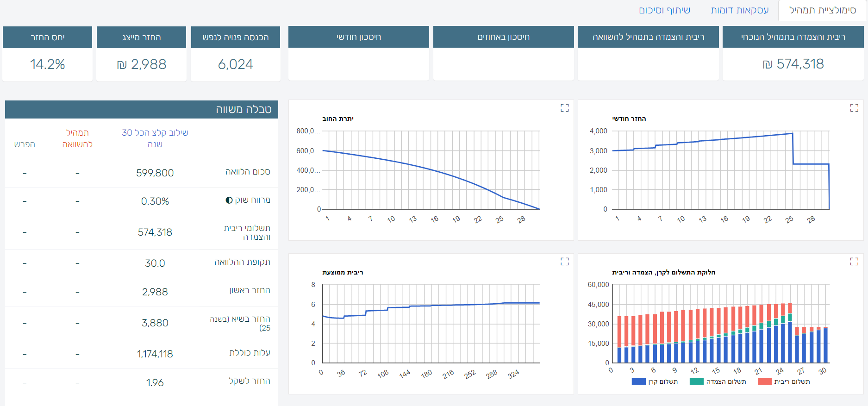Click the תמהיל להשוואה column header
Viewport: 868px width, 406px height.
coord(77,138)
